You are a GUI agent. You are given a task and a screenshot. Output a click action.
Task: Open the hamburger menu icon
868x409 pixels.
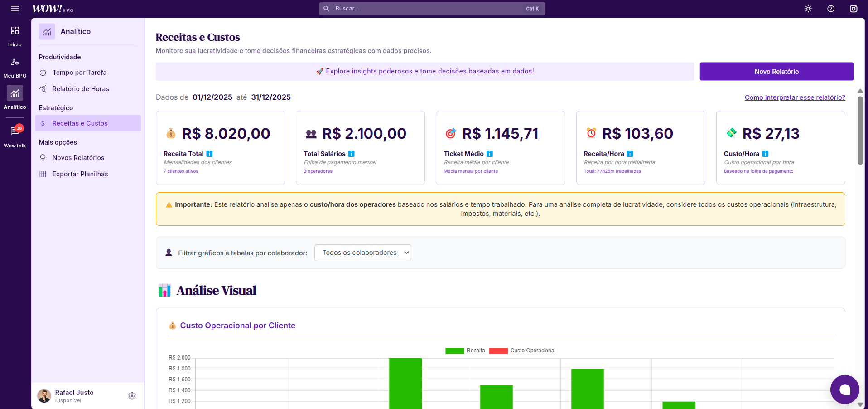coord(15,9)
